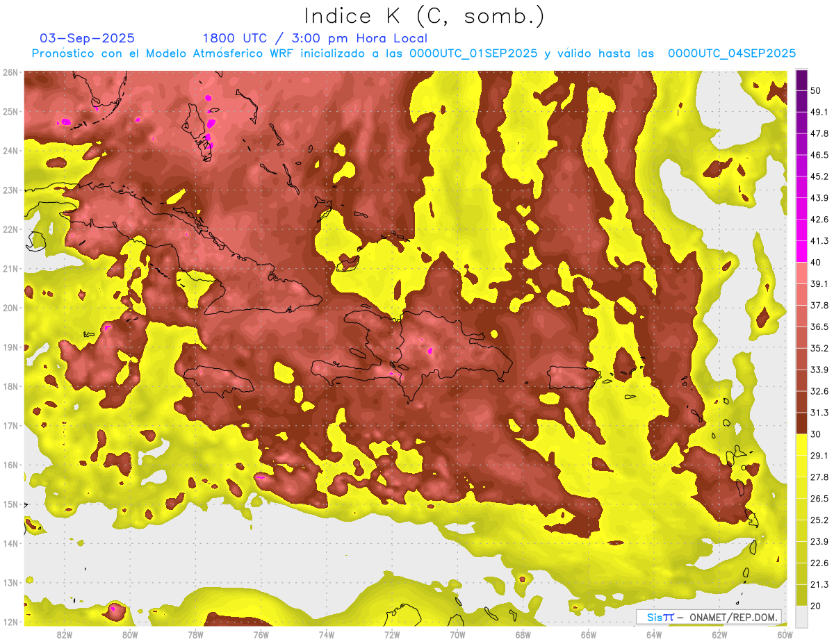Viewport: 834px width, 644px height.
Task: Click the '20N' latitude label
Action: click(10, 308)
